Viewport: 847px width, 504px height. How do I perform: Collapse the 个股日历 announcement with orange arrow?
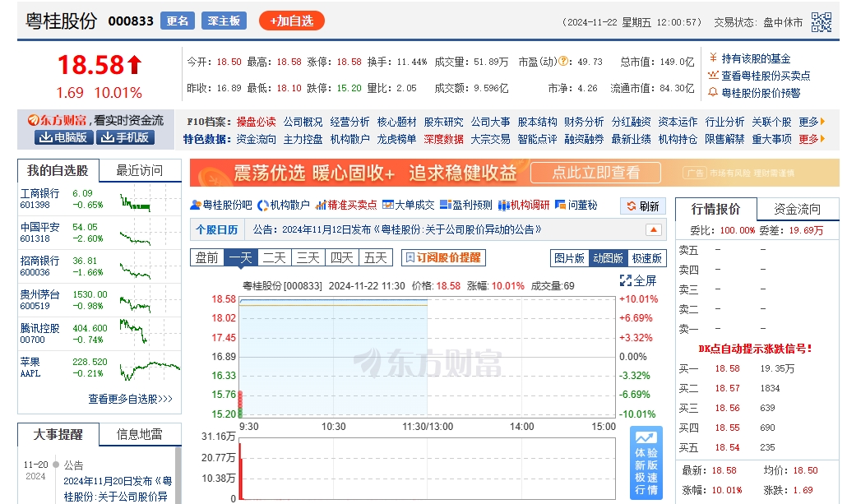[x=654, y=229]
